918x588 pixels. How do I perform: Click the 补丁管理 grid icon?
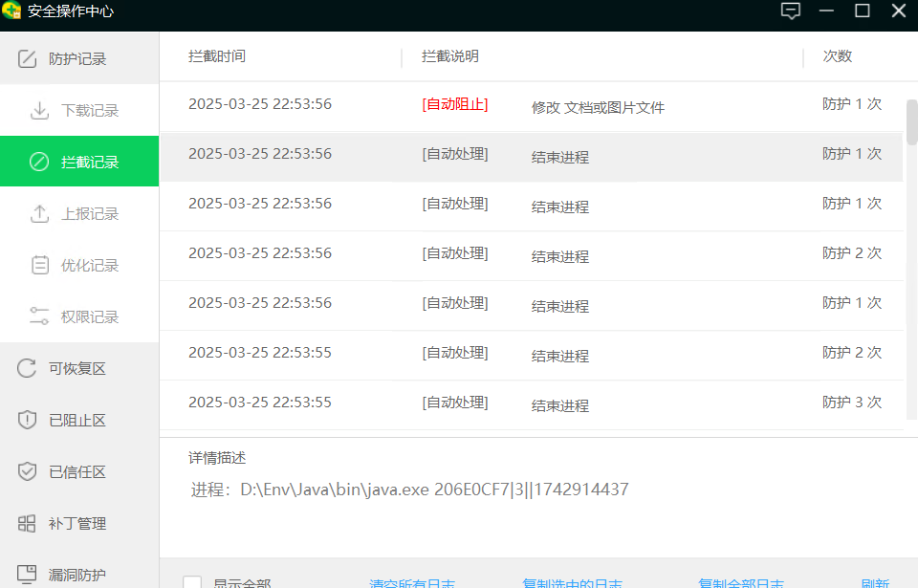coord(28,524)
